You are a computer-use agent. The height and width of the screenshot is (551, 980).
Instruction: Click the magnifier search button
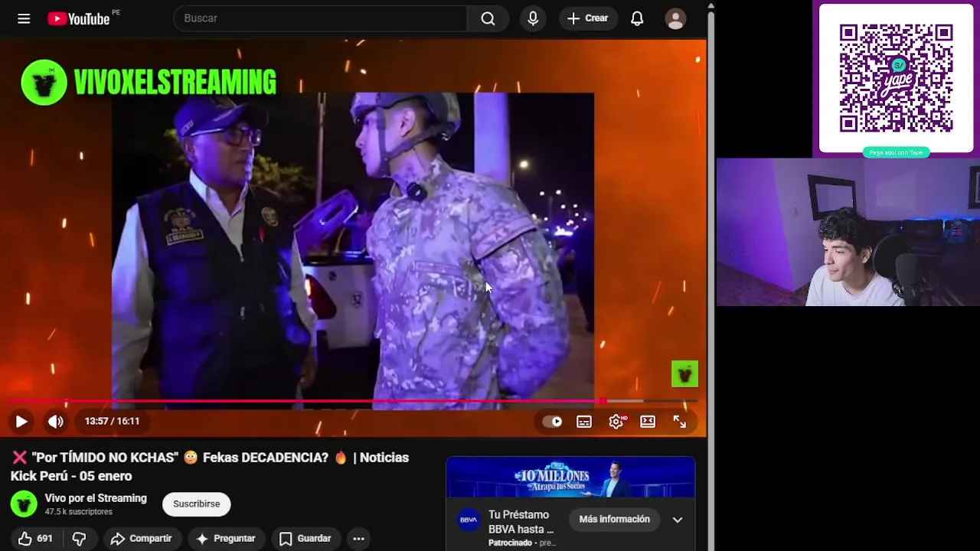coord(488,18)
